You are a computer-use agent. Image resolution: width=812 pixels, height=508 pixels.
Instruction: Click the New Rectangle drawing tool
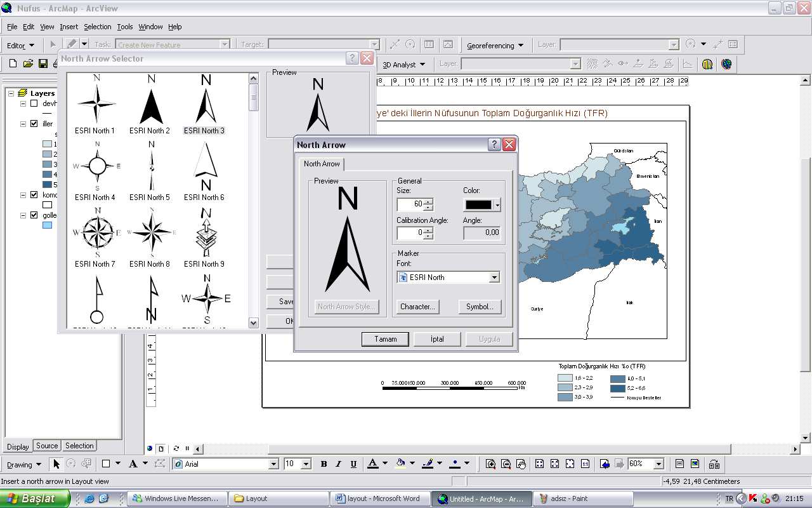click(x=106, y=464)
